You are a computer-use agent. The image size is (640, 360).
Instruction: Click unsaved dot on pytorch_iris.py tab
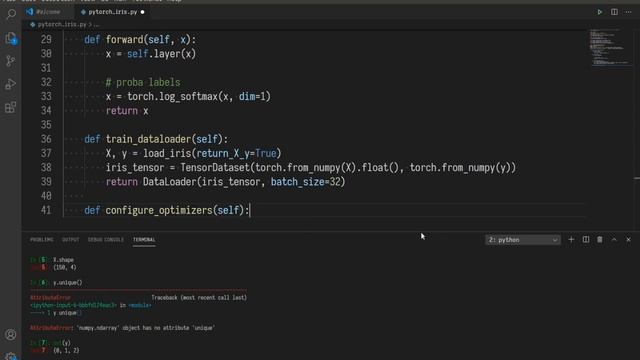(x=142, y=12)
